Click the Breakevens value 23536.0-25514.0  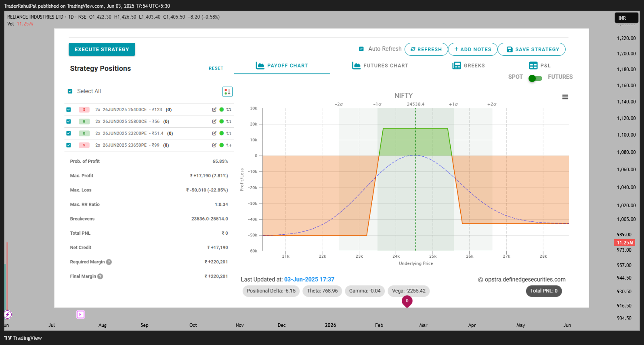pyautogui.click(x=210, y=219)
